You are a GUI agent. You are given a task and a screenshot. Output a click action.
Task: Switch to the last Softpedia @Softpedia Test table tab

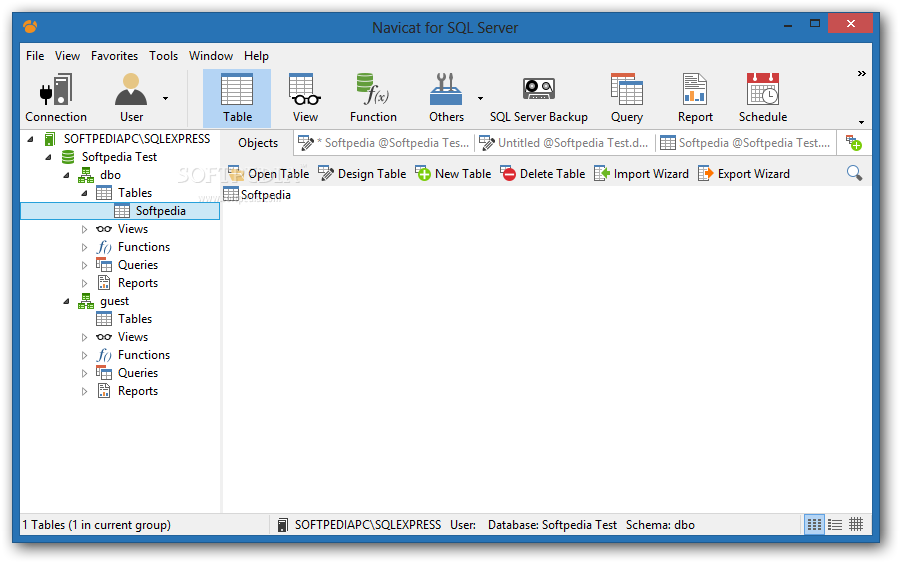tap(745, 143)
